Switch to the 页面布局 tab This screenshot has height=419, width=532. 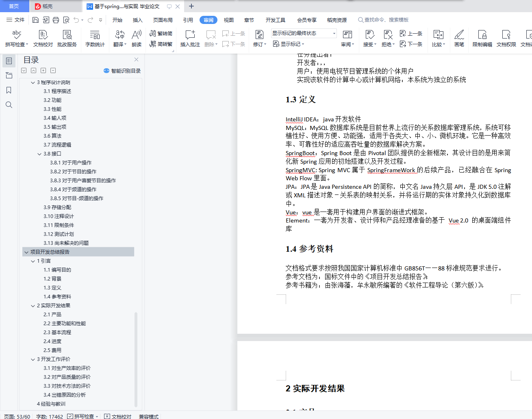pyautogui.click(x=163, y=20)
